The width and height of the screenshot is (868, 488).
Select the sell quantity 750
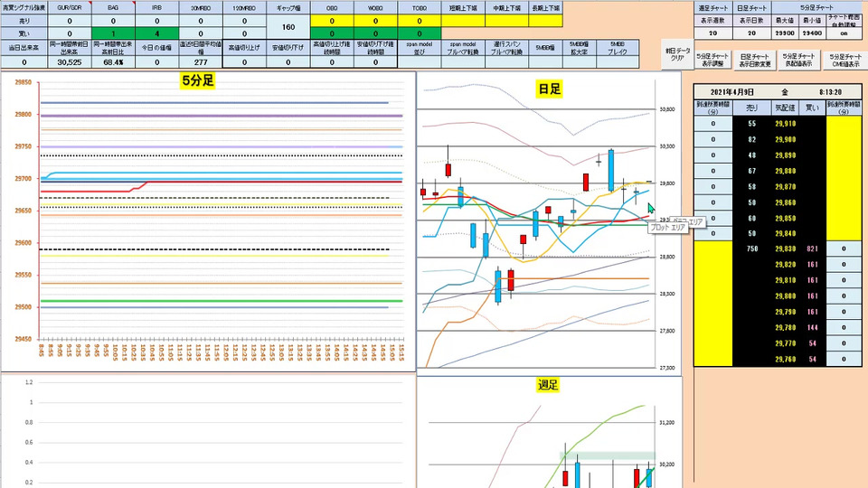pyautogui.click(x=751, y=249)
